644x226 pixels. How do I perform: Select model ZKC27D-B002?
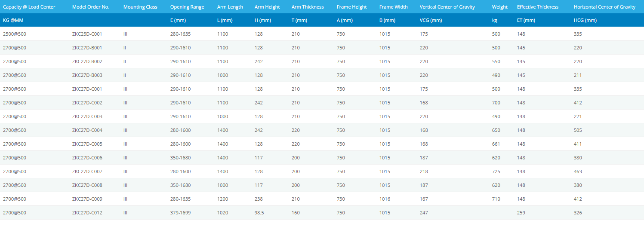click(87, 61)
